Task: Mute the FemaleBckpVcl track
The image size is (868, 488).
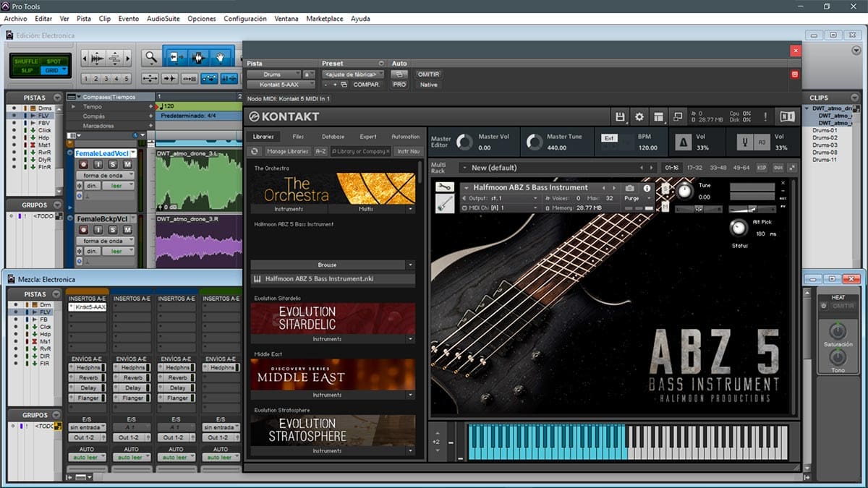Action: click(127, 230)
